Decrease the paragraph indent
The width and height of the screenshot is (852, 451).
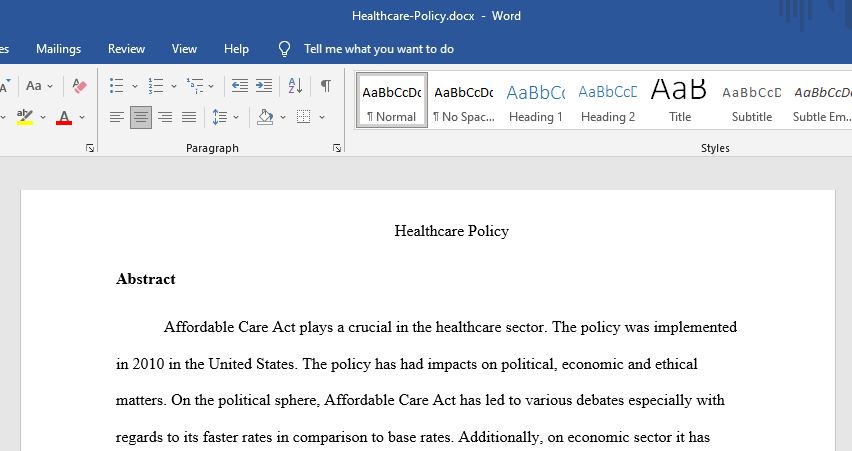[x=240, y=86]
